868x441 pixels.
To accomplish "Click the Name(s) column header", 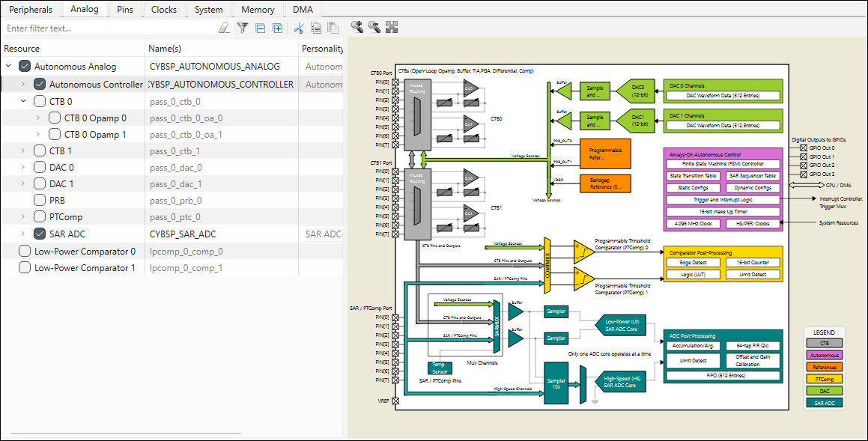I will click(x=165, y=49).
